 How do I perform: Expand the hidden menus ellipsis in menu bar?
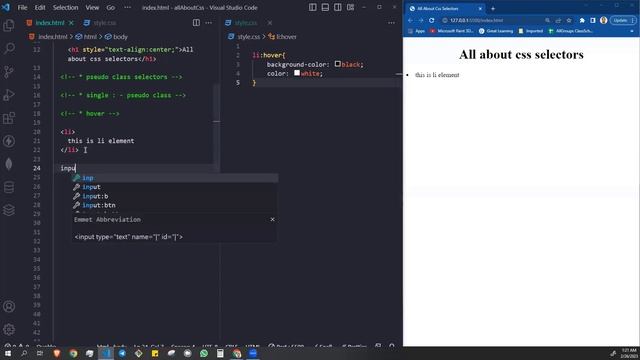click(x=127, y=7)
